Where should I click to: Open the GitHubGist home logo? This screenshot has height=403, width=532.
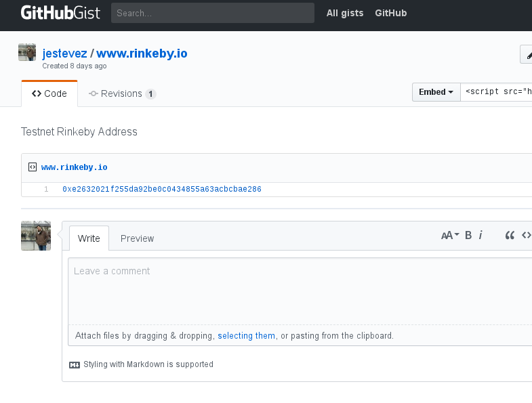click(x=60, y=13)
